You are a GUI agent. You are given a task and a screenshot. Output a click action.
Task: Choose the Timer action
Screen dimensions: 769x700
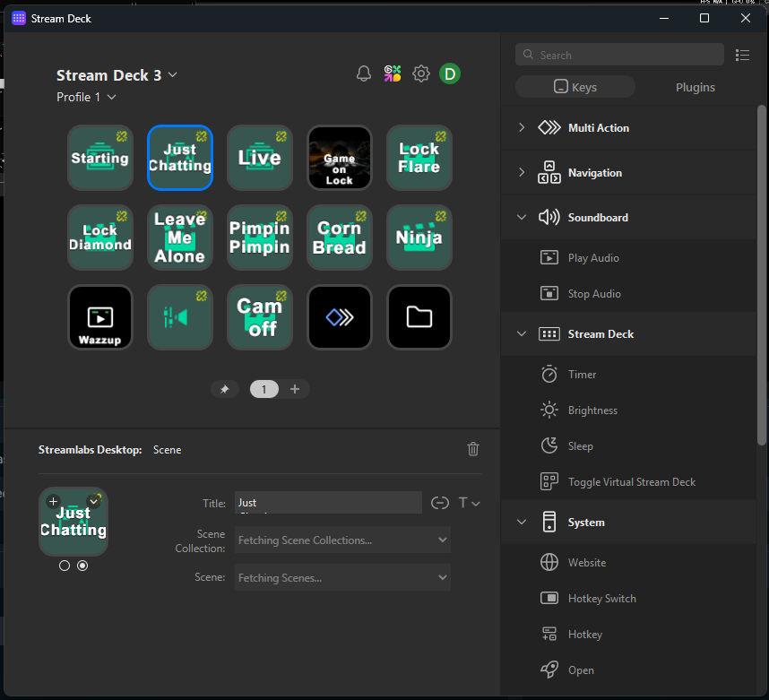coord(582,374)
